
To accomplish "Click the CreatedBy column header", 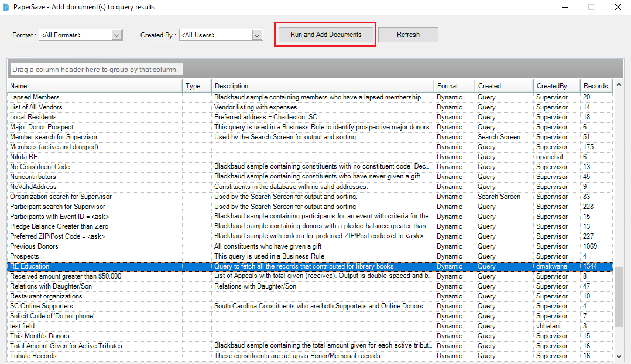I will [x=555, y=86].
